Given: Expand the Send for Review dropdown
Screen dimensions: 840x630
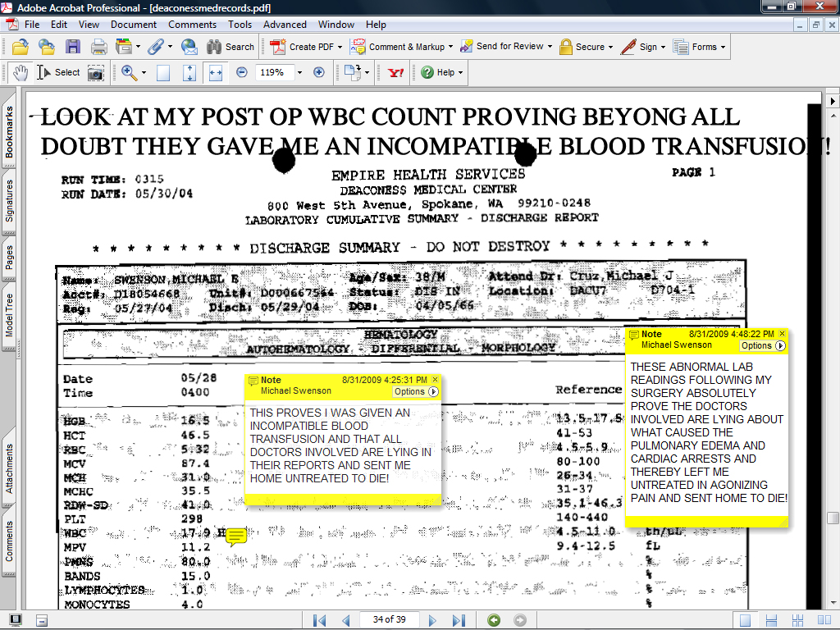Looking at the screenshot, I should click(550, 47).
